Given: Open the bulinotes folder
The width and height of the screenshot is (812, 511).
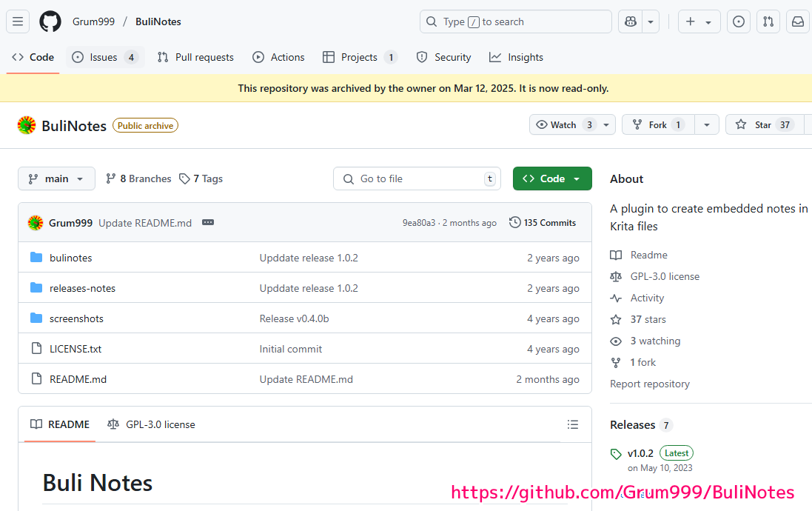Looking at the screenshot, I should [71, 258].
